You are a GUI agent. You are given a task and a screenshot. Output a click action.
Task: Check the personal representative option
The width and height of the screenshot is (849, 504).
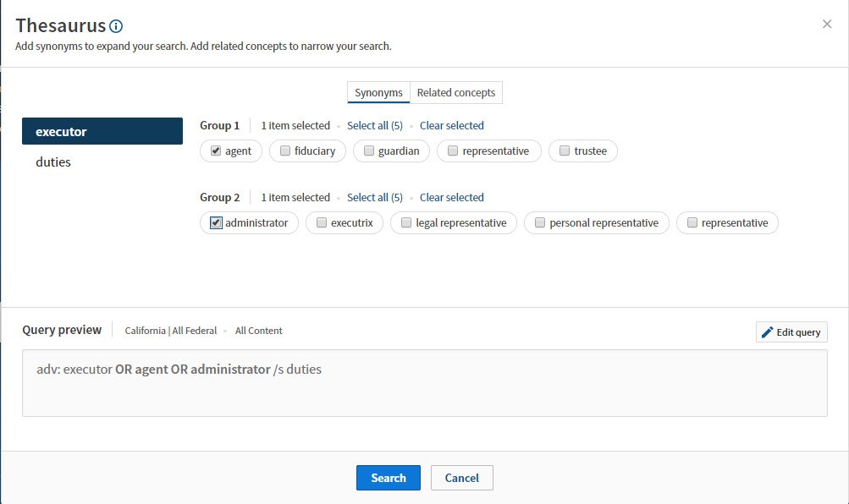(540, 223)
